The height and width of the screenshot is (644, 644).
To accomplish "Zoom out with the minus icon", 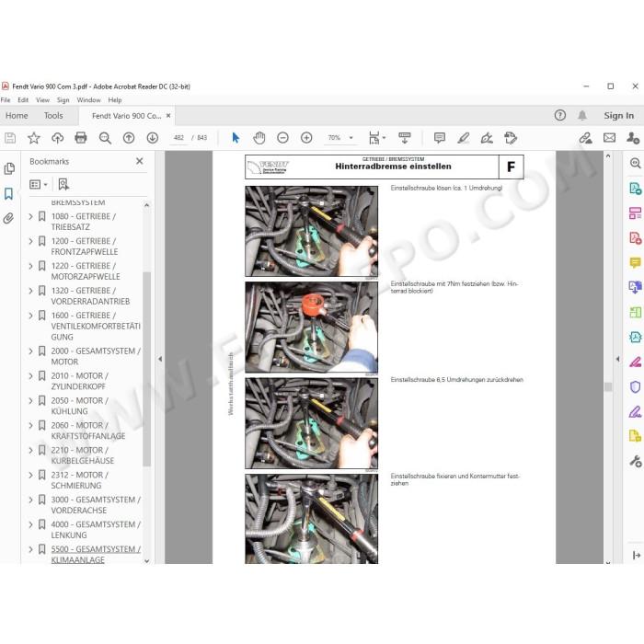I will tap(282, 138).
